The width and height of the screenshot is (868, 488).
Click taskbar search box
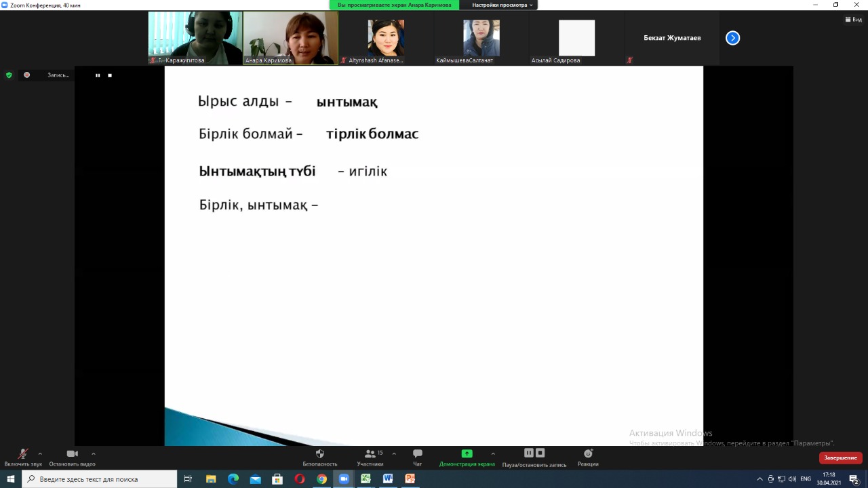(x=99, y=479)
